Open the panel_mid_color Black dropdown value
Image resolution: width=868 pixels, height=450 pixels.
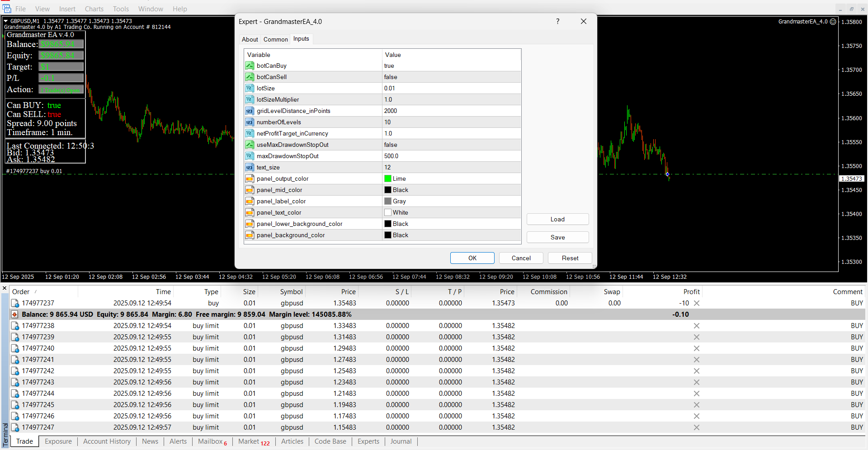click(400, 190)
